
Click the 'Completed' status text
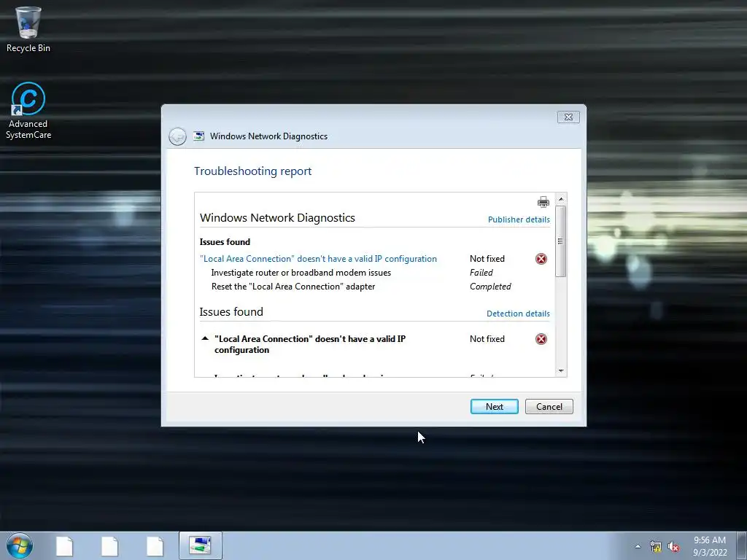[490, 286]
